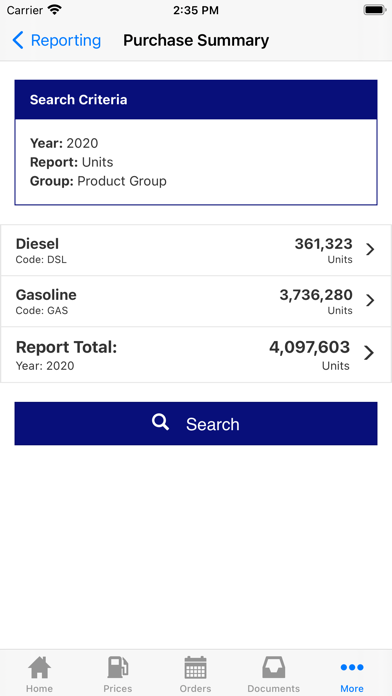
Task: Tap the blue back chevron icon
Action: pyautogui.click(x=18, y=40)
